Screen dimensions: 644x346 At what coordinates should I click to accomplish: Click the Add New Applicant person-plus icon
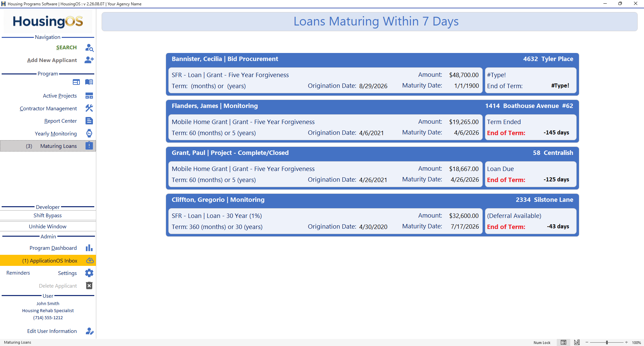89,60
